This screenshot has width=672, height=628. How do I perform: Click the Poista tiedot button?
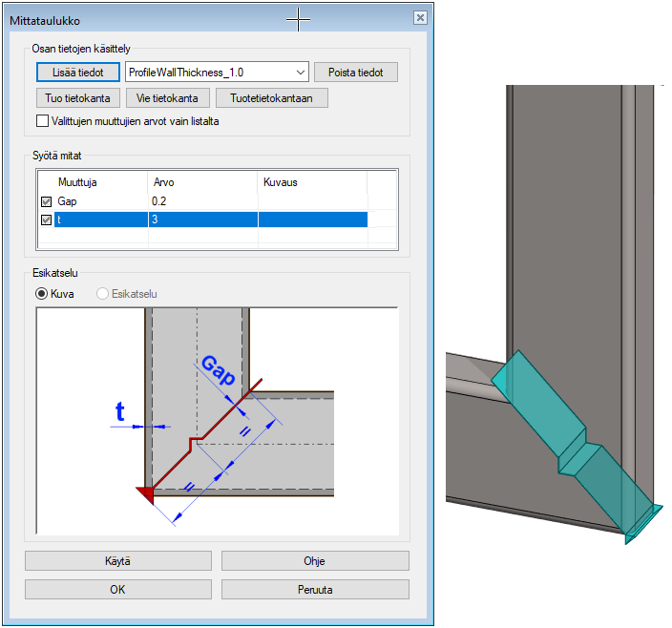coord(355,73)
